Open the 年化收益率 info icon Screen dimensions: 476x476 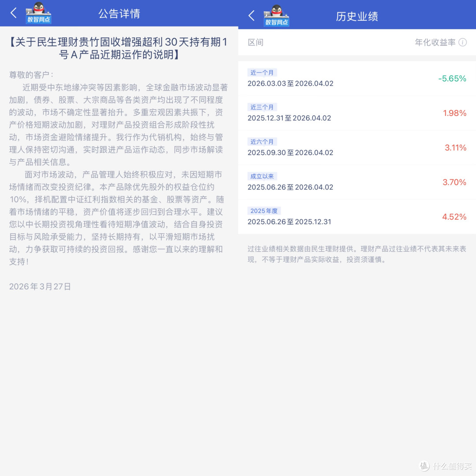click(462, 42)
